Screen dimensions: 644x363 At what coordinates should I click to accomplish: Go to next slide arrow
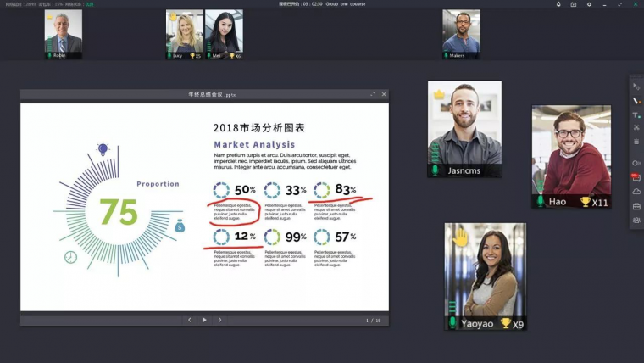pos(220,320)
